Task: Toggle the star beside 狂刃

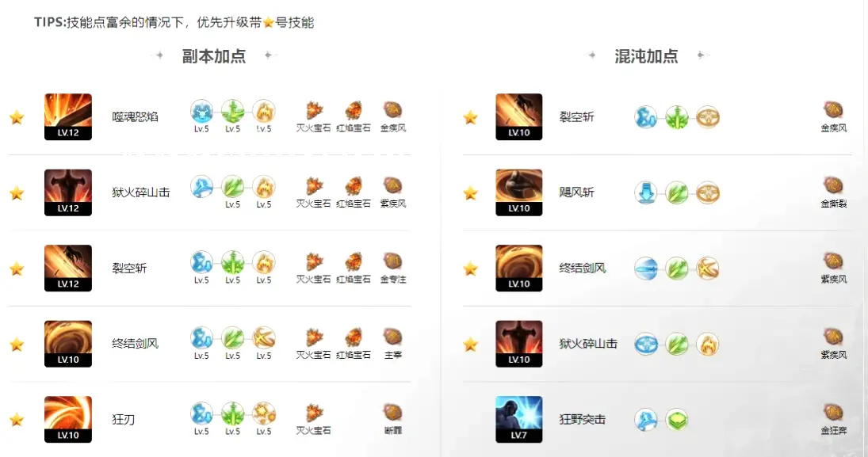Action: (x=17, y=419)
